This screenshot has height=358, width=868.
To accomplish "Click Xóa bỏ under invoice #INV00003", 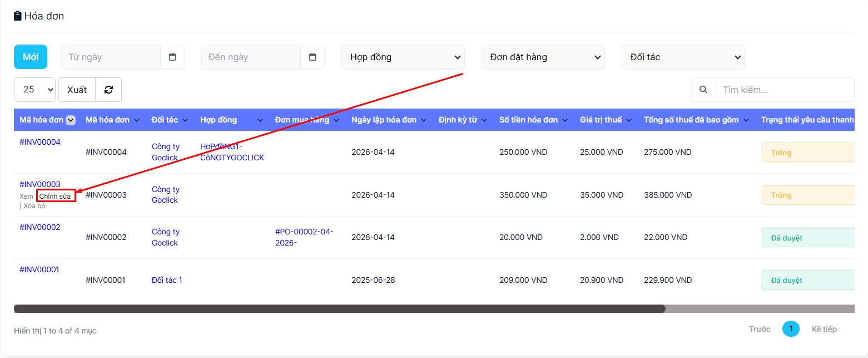I will [34, 206].
